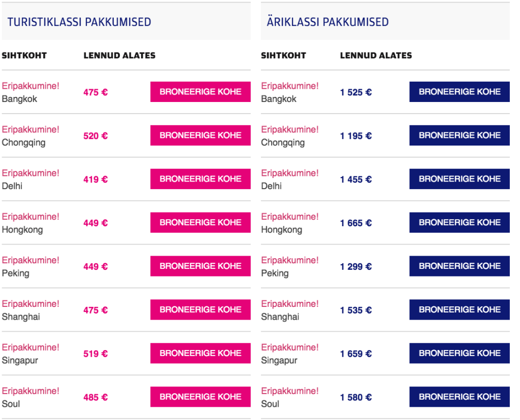520x420 pixels.
Task: Select the 1 665 € Hongkong business price
Action: point(356,223)
